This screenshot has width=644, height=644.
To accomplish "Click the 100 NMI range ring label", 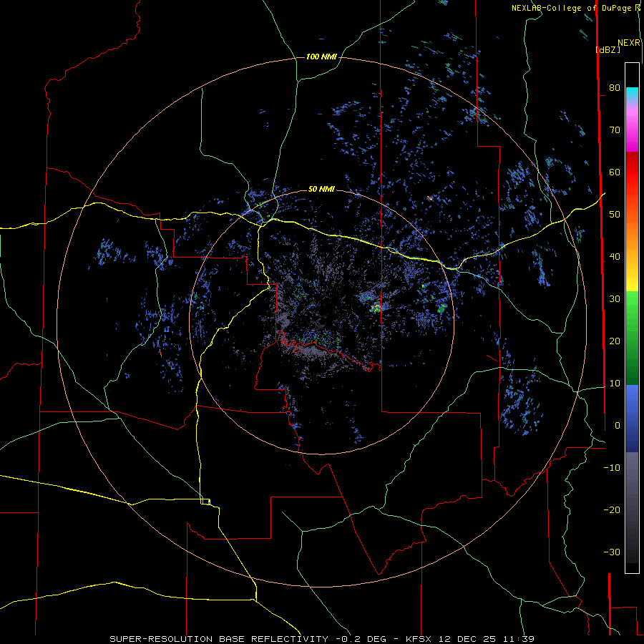I will (321, 57).
